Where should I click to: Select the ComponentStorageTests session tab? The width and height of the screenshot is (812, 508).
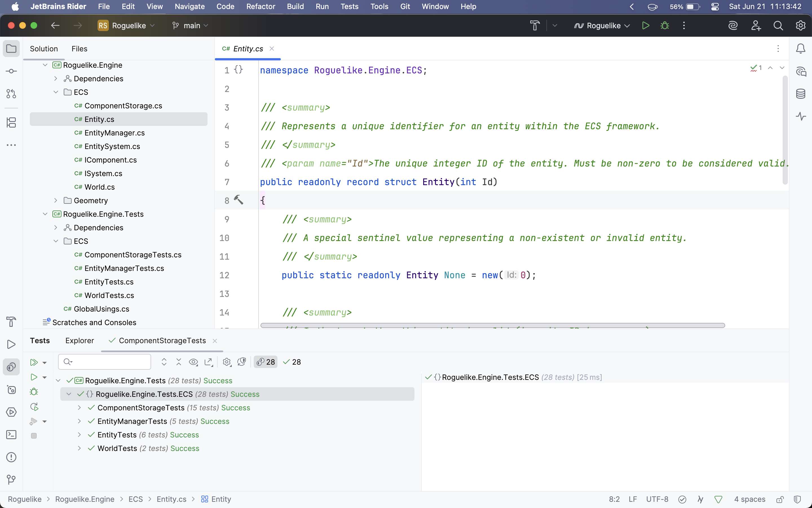click(x=162, y=341)
